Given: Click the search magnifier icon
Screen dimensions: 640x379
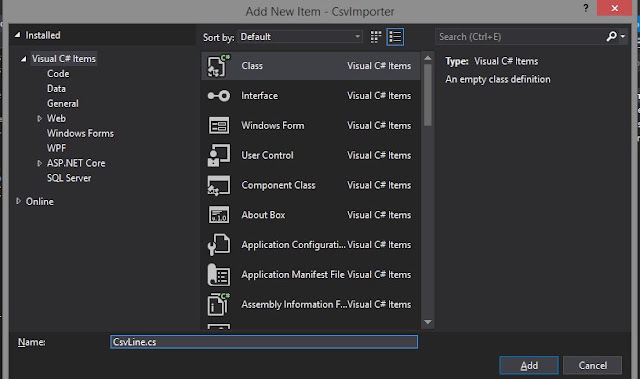Looking at the screenshot, I should 611,37.
